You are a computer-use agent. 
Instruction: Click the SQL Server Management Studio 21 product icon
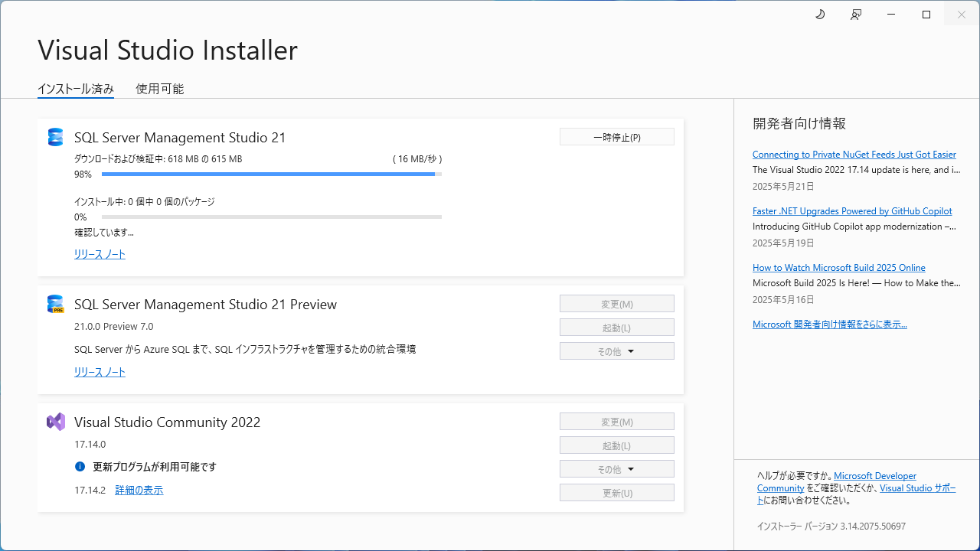click(x=55, y=137)
